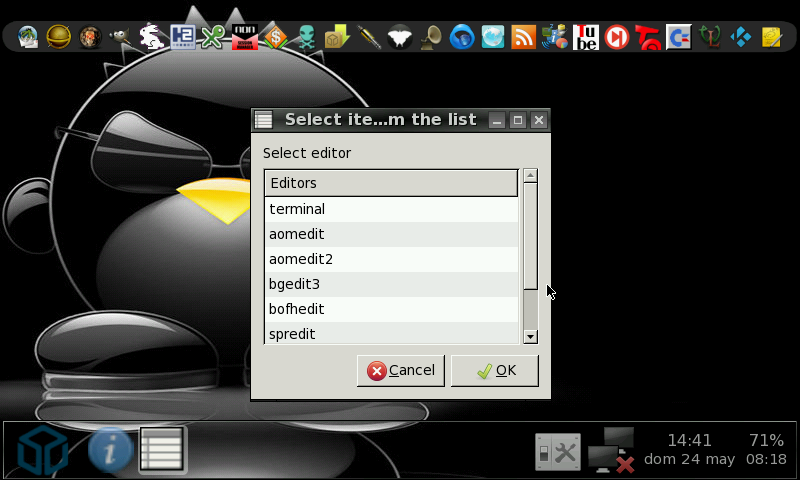Open the green X scissors icon
Image resolution: width=800 pixels, height=480 pixels.
coord(213,37)
